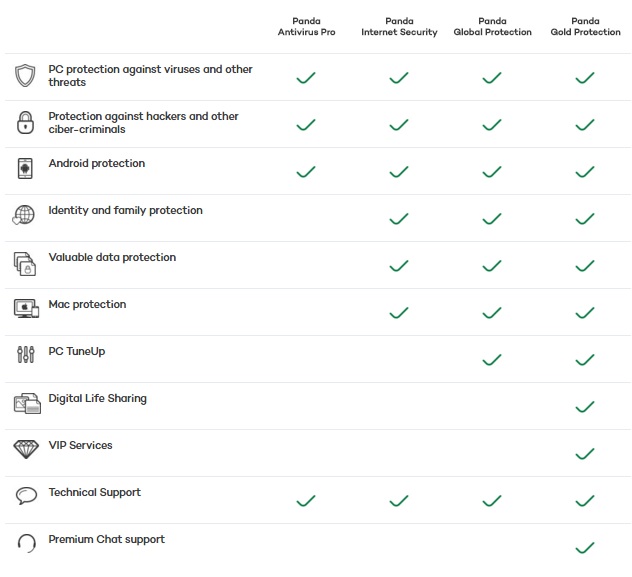
Task: Click the Digital Life Sharing photos icon
Action: [x=26, y=403]
